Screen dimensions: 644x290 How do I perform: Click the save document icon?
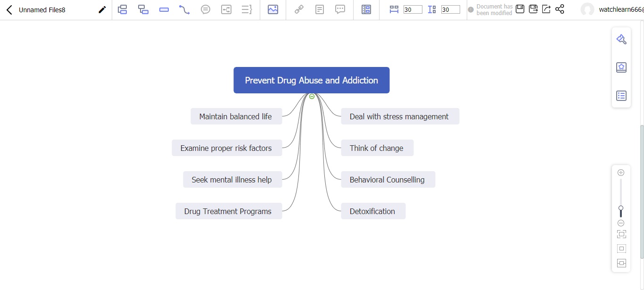(520, 9)
